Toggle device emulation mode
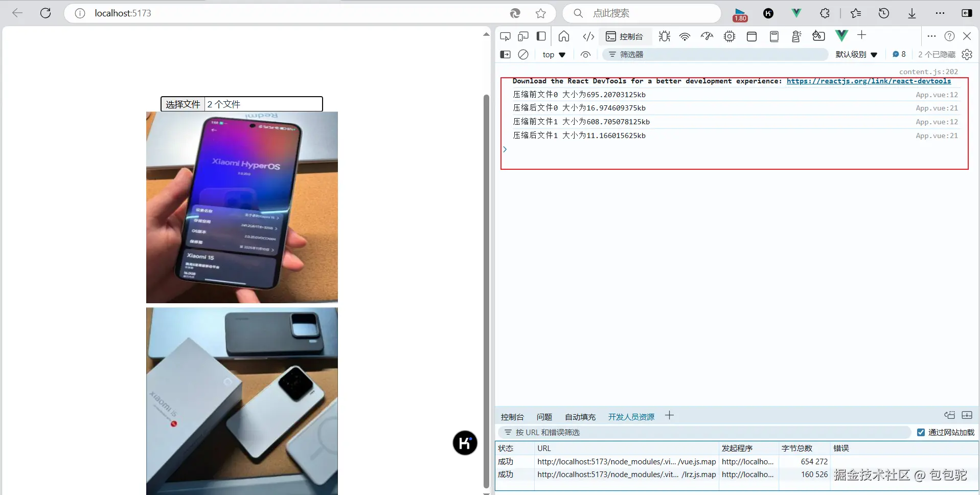The image size is (980, 495). pos(523,36)
